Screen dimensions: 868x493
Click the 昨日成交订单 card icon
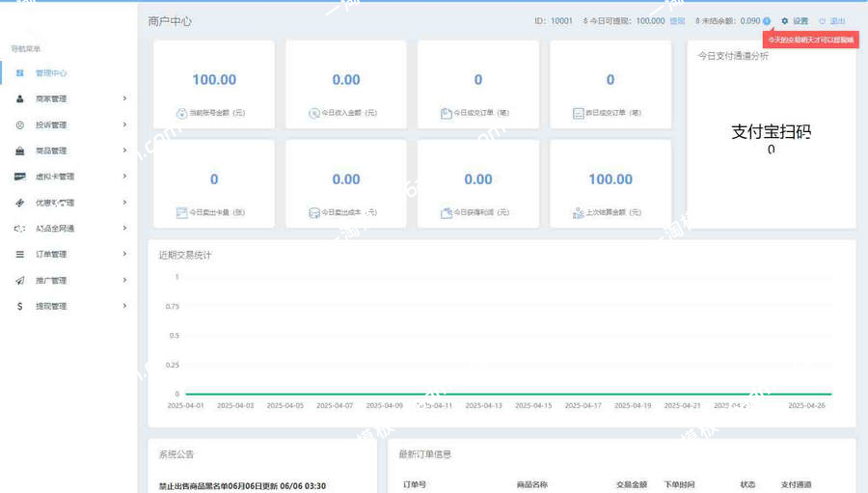tap(578, 113)
